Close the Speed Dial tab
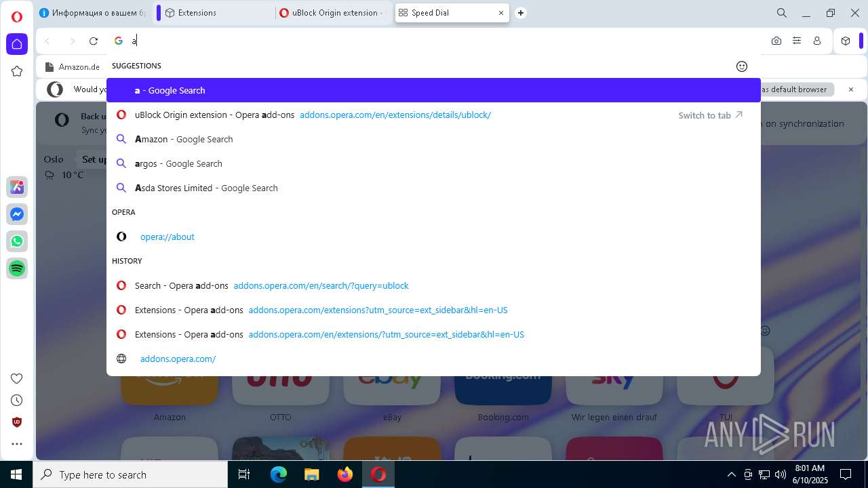This screenshot has height=488, width=868. click(501, 13)
